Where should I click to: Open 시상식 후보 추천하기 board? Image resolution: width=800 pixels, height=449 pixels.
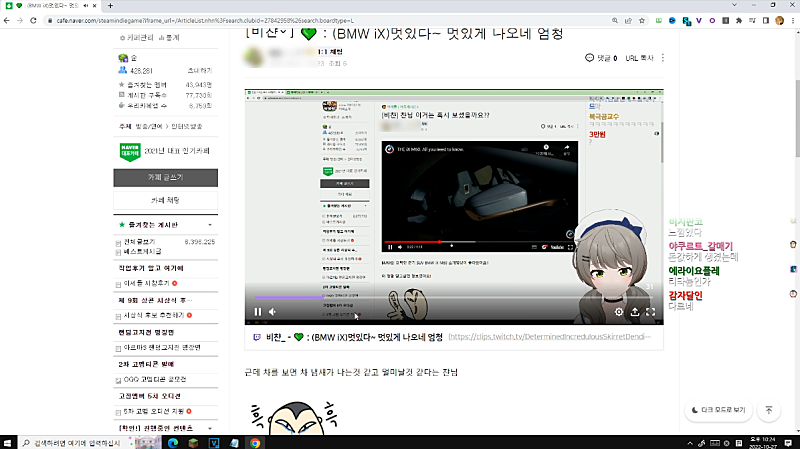(x=154, y=315)
